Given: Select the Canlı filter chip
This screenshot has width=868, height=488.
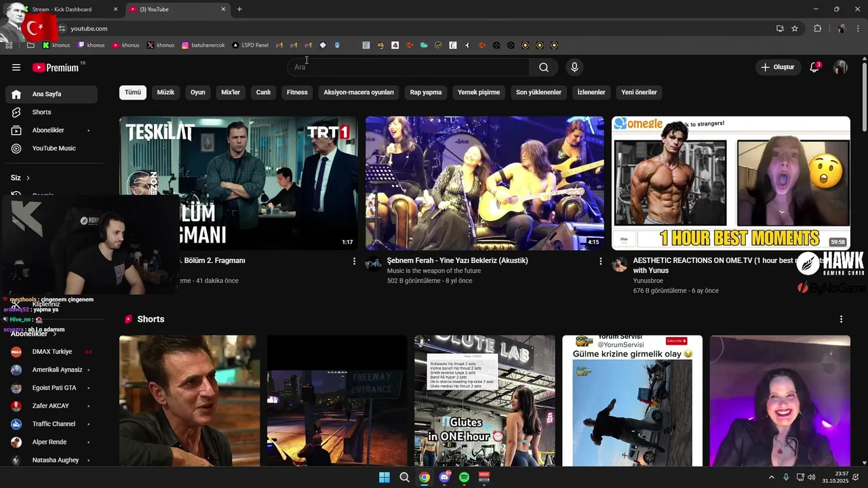Looking at the screenshot, I should pos(263,92).
